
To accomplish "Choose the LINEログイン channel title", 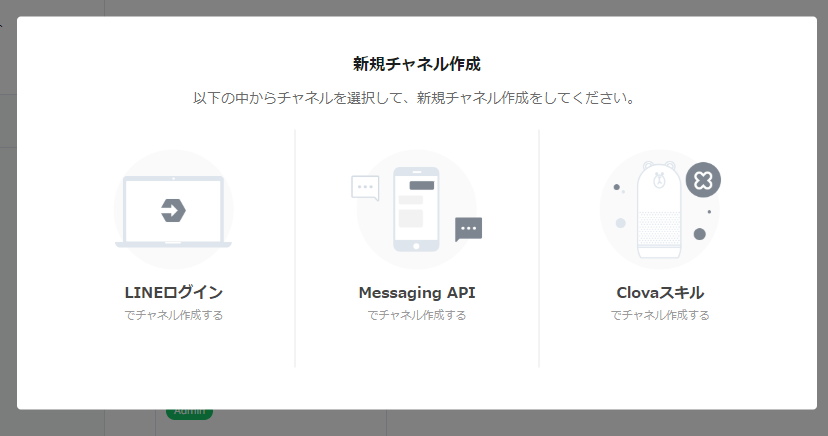I will click(173, 292).
